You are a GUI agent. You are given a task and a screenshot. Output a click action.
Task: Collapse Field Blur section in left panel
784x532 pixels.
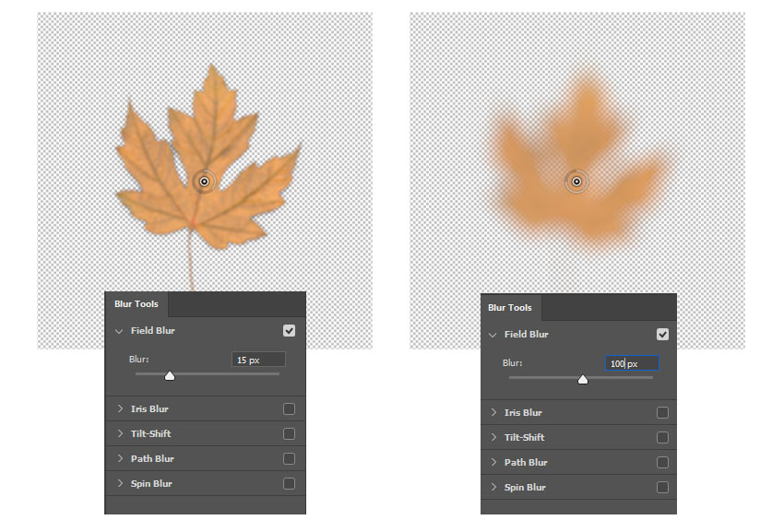(119, 331)
